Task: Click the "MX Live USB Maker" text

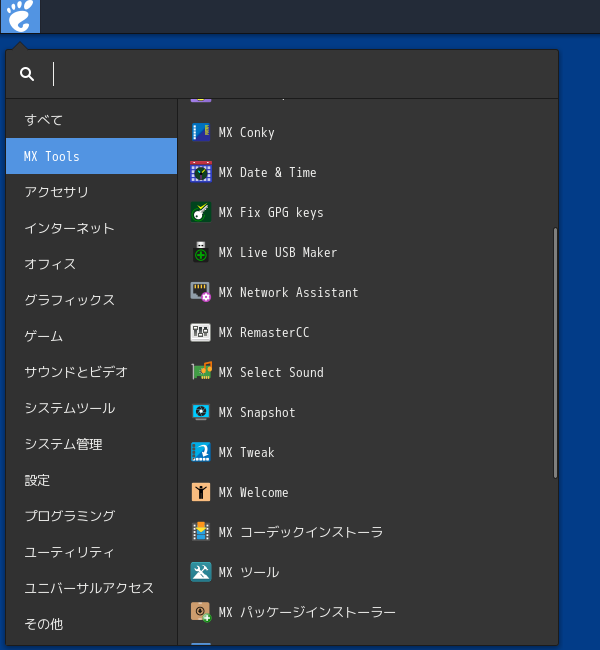Action: 278,252
